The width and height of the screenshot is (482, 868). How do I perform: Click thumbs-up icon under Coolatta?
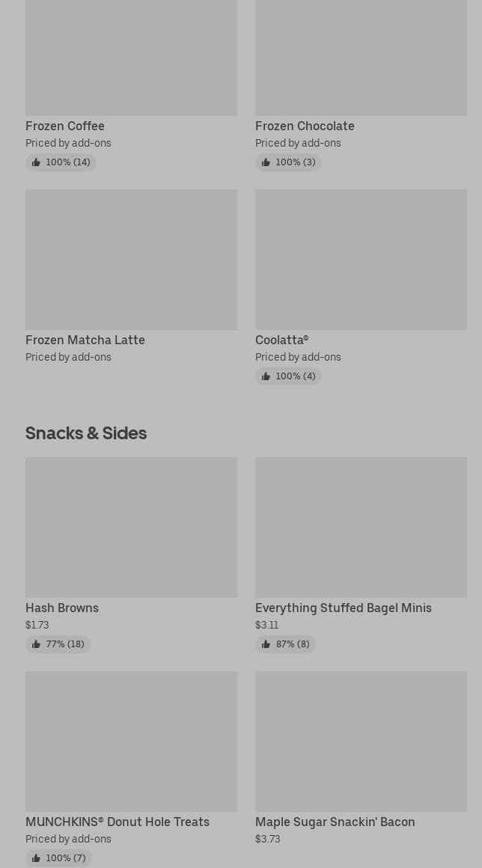point(266,376)
